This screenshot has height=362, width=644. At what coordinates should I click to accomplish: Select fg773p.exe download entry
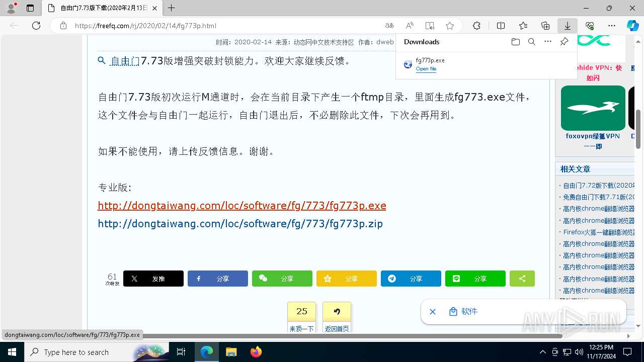[x=486, y=64]
